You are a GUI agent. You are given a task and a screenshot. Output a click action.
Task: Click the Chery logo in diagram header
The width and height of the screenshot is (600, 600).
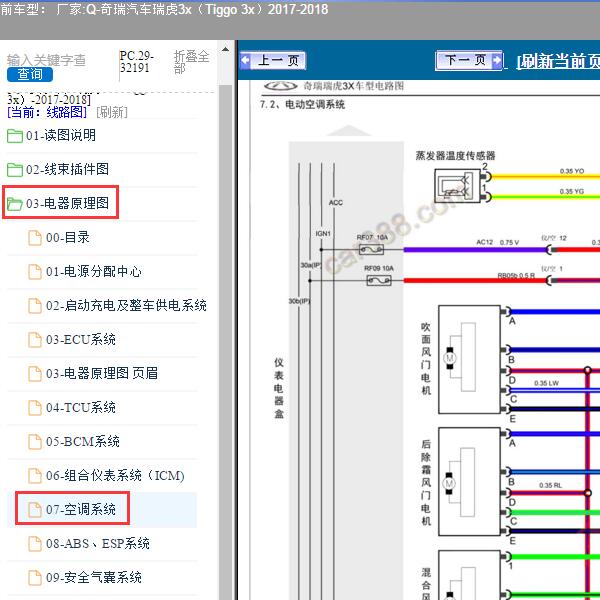(x=280, y=86)
